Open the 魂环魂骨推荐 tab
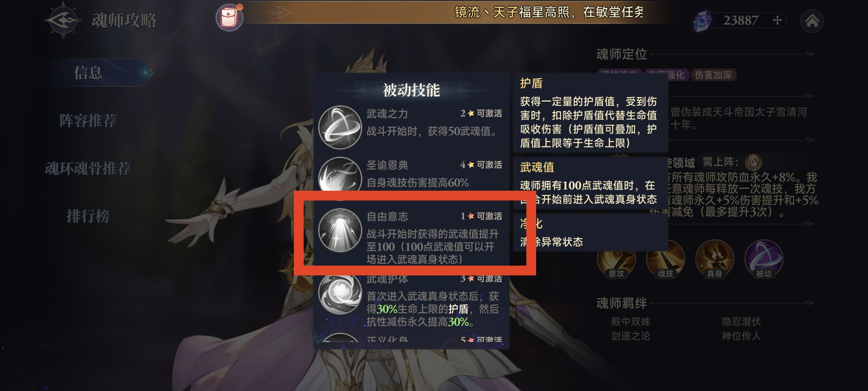This screenshot has width=868, height=391. pos(88,168)
